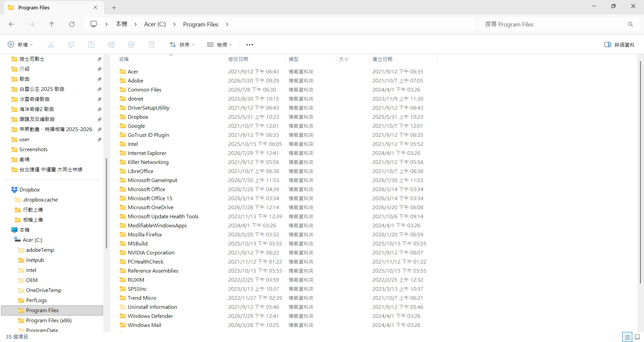Open the 檢視 view dropdown
The width and height of the screenshot is (644, 342).
tap(219, 45)
